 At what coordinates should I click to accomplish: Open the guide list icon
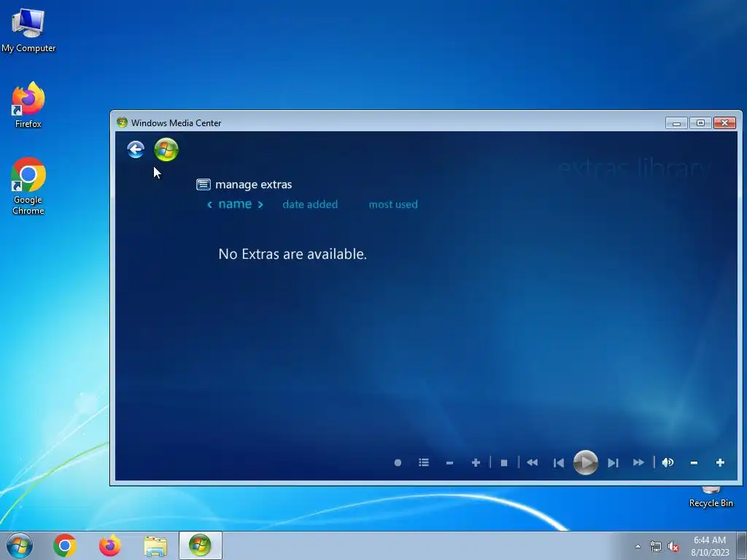[424, 462]
